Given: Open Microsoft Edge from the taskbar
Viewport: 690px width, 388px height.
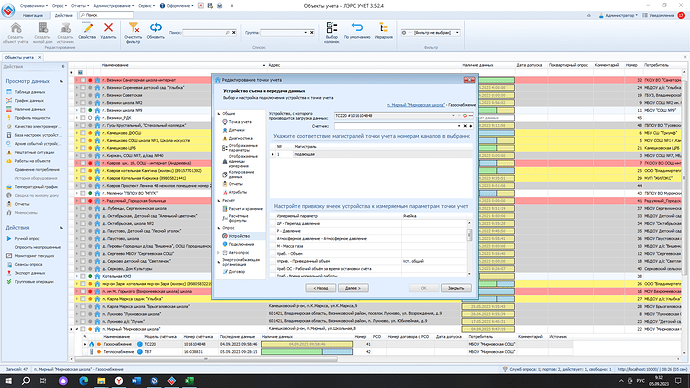Looking at the screenshot, I should pos(84,381).
